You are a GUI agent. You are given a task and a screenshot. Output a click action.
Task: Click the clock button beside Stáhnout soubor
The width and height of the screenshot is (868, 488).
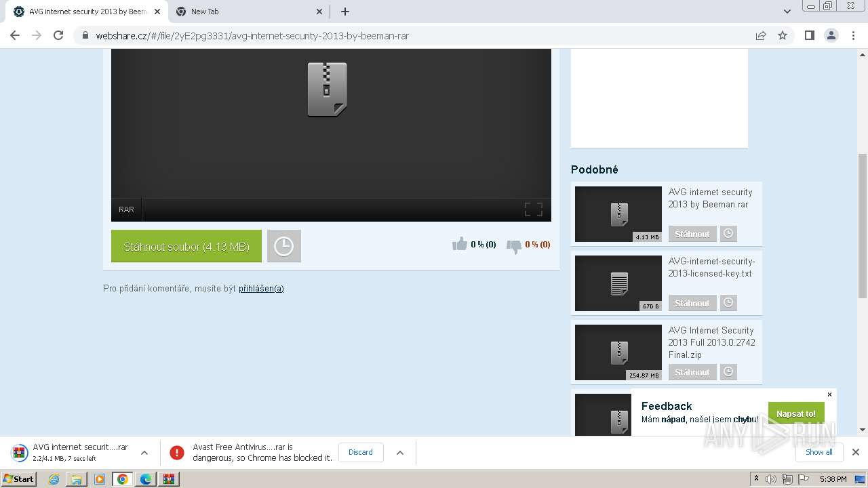[283, 247]
